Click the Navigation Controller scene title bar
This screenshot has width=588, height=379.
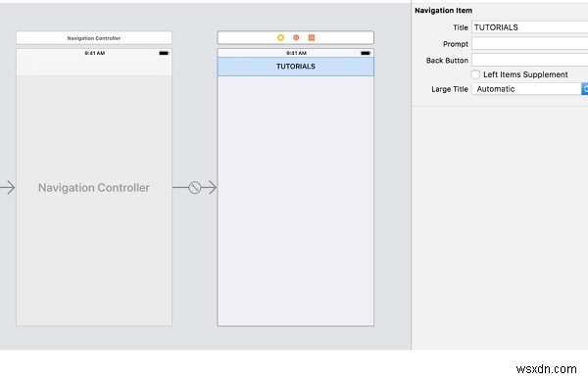pos(94,38)
